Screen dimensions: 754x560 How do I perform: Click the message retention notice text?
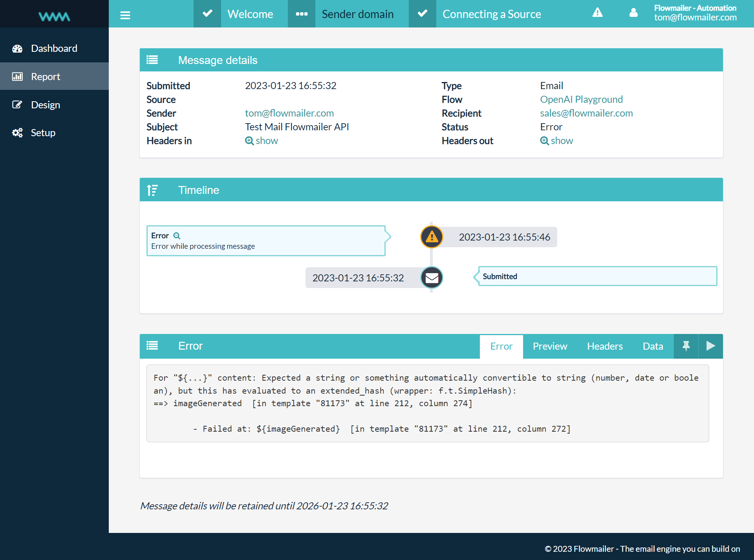[x=264, y=506]
